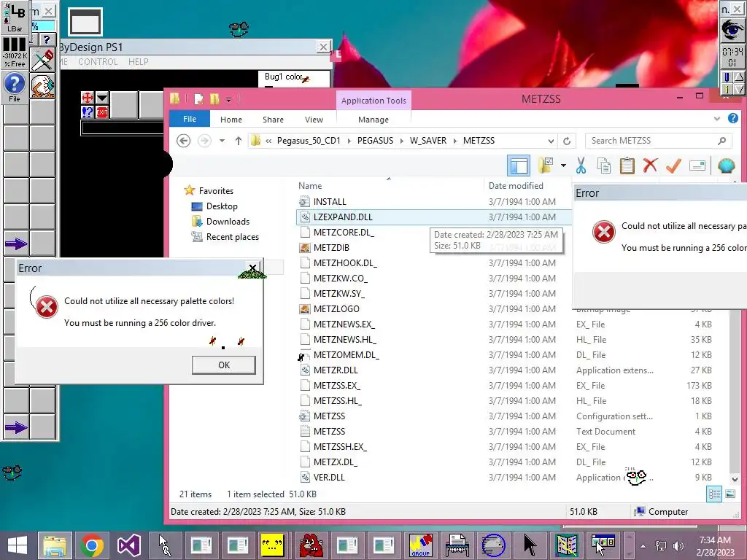Open dropdown arrow beside folder options icon
The width and height of the screenshot is (747, 560).
pos(564,166)
